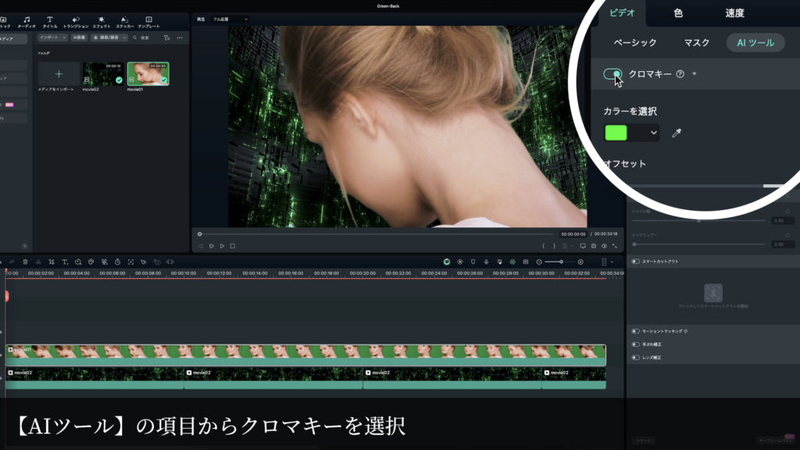Select the movie02 media thumbnail
This screenshot has height=450, width=800.
click(103, 74)
